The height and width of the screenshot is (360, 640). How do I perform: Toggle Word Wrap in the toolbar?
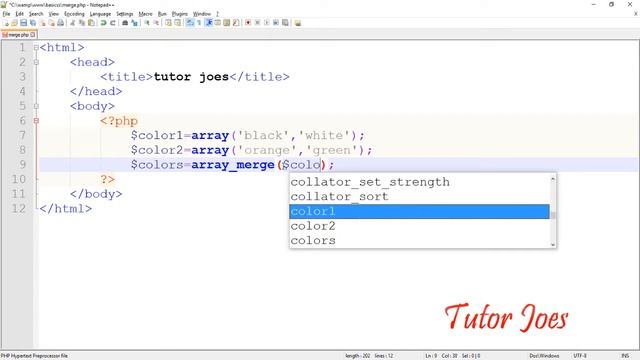tap(190, 23)
